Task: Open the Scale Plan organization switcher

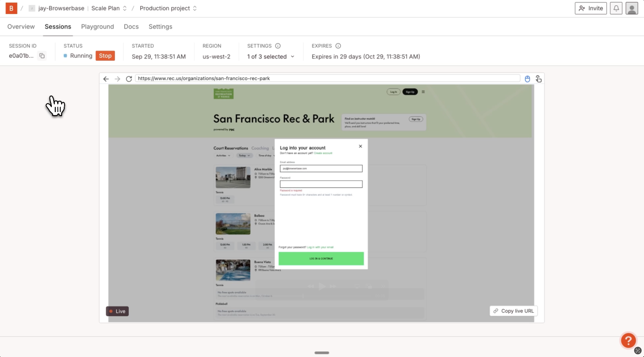Action: 109,8
